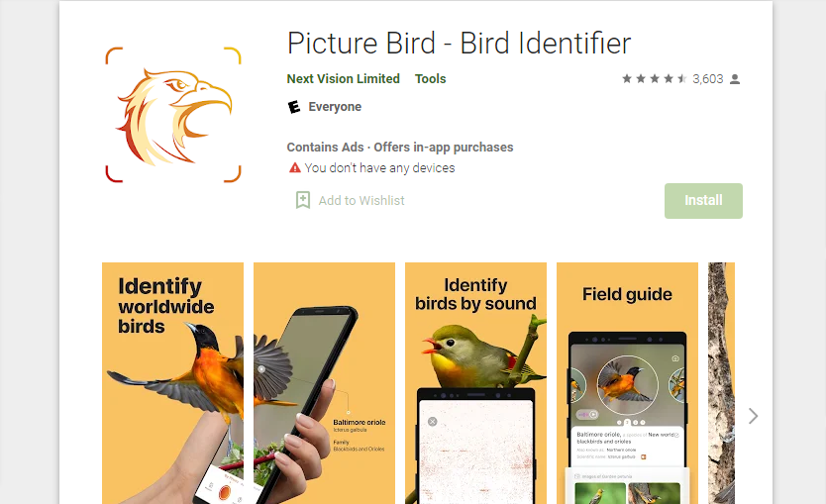Click the Everyone content rating label

tap(335, 107)
